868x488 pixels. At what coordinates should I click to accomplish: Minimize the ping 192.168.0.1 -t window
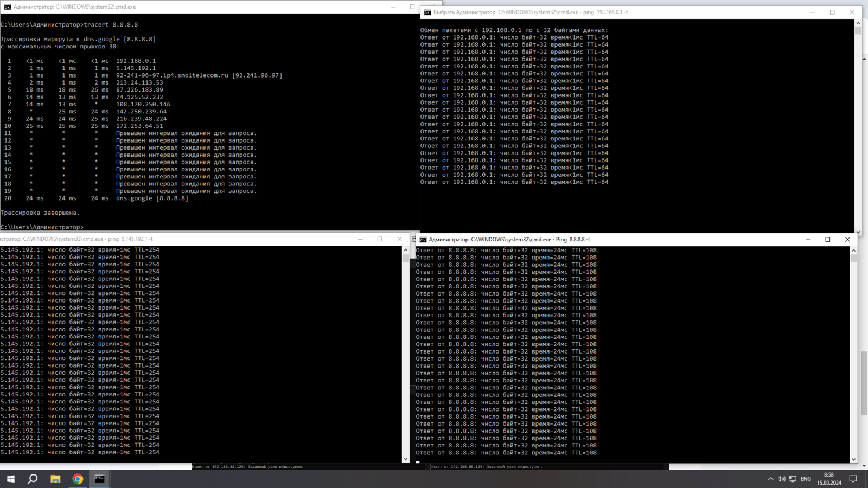[x=813, y=12]
